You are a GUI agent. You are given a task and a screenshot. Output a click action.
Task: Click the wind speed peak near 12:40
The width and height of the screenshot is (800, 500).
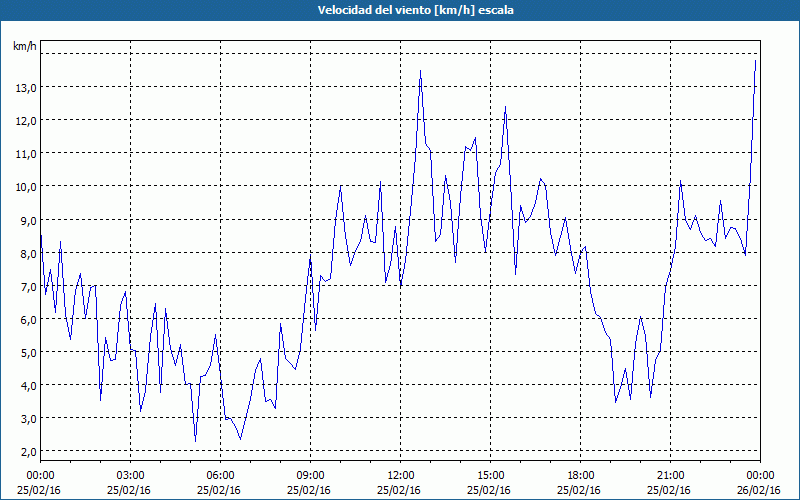coord(420,71)
